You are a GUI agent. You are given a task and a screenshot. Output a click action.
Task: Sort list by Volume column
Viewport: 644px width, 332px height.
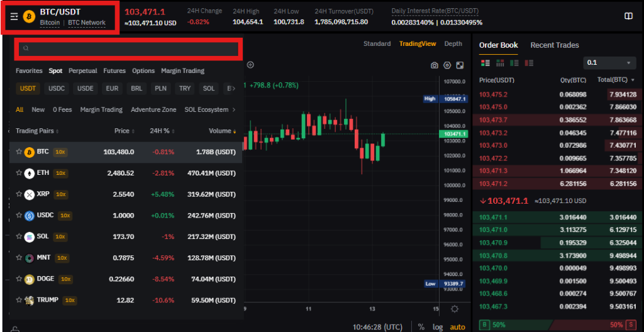coord(223,131)
